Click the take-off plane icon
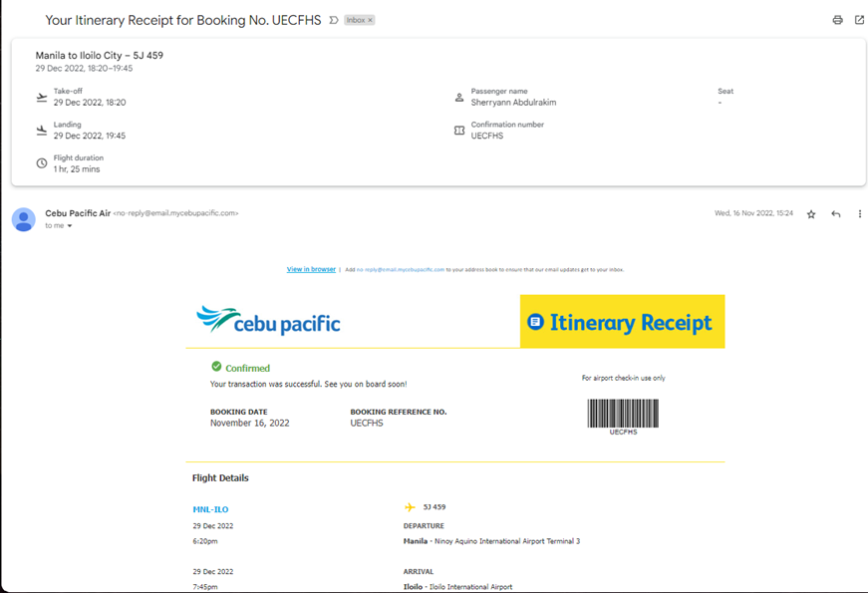 click(42, 98)
